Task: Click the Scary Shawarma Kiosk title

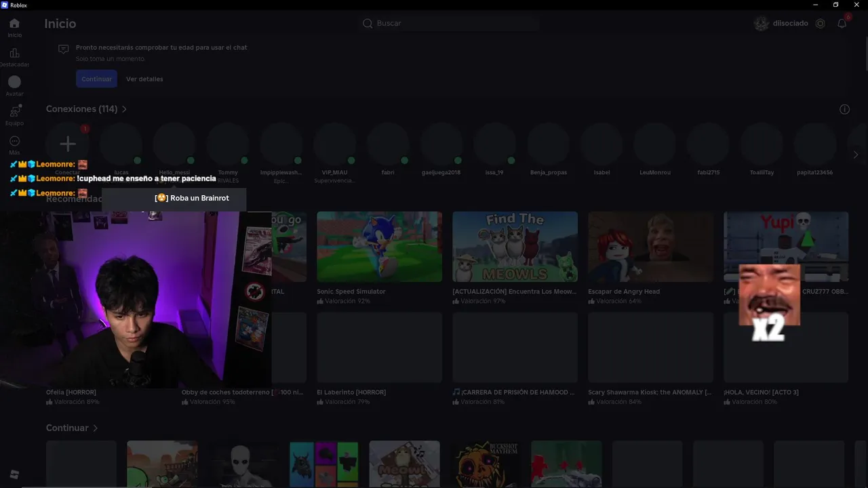Action: (650, 392)
